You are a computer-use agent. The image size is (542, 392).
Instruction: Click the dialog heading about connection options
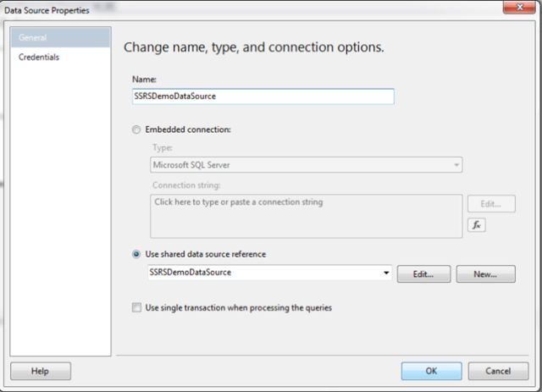(x=254, y=47)
